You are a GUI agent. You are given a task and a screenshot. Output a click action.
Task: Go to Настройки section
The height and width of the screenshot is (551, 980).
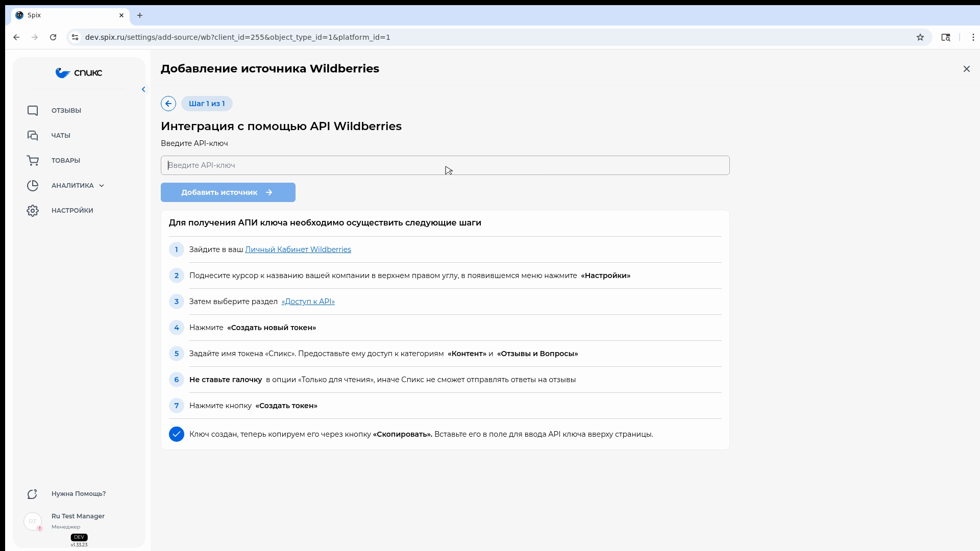72,211
